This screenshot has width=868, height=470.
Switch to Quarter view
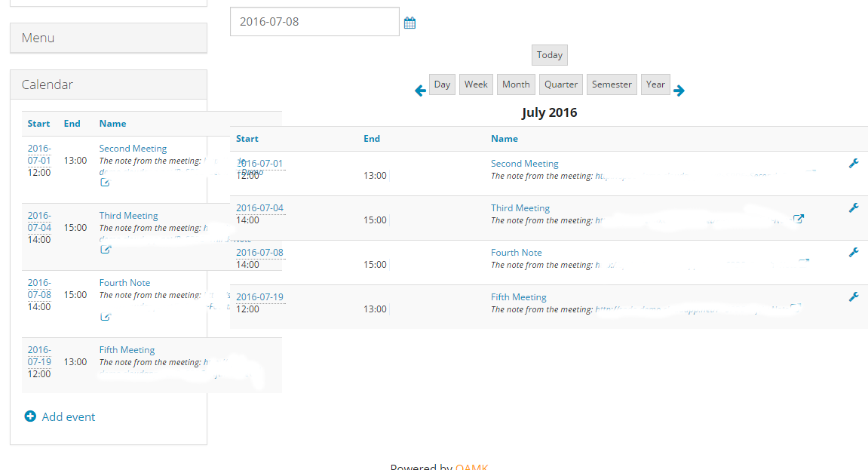pyautogui.click(x=561, y=84)
